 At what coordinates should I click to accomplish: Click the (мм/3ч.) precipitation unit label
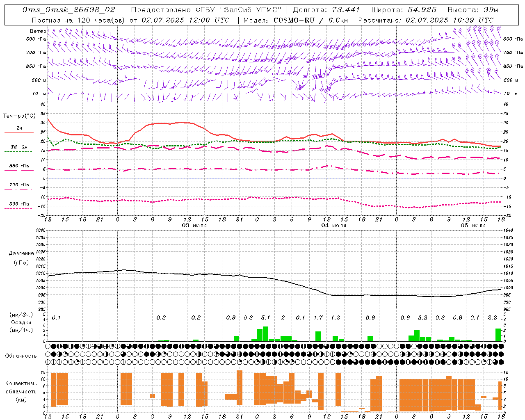[22, 315]
